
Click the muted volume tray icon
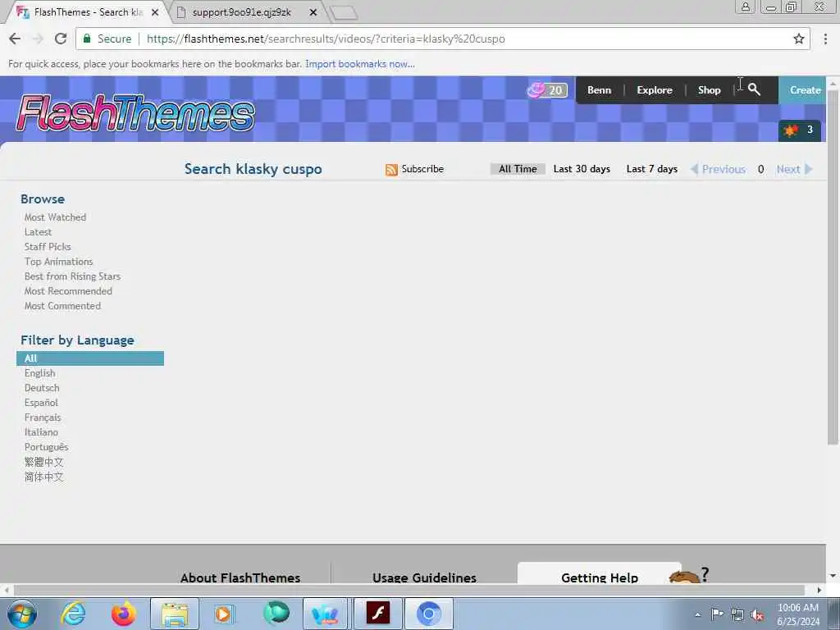757,615
